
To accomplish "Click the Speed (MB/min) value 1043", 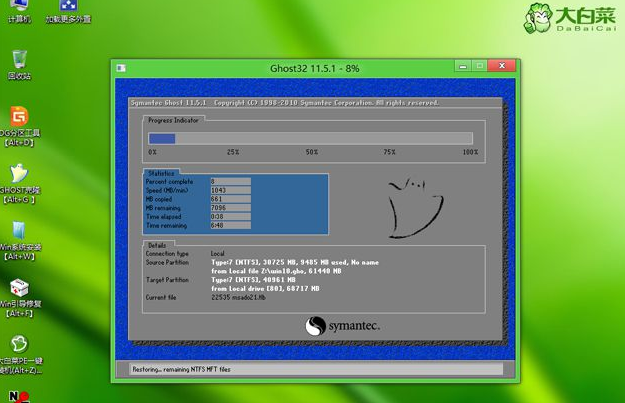I will pyautogui.click(x=230, y=190).
